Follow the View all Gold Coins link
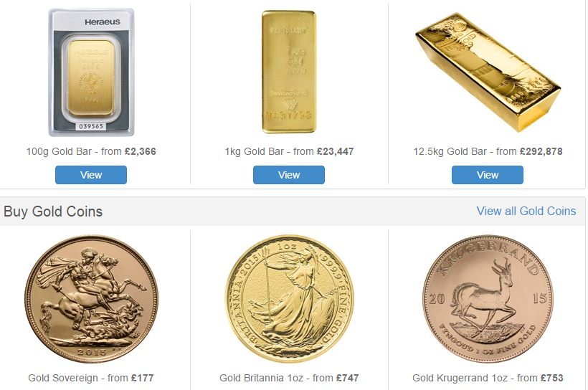The width and height of the screenshot is (588, 390). (x=526, y=211)
